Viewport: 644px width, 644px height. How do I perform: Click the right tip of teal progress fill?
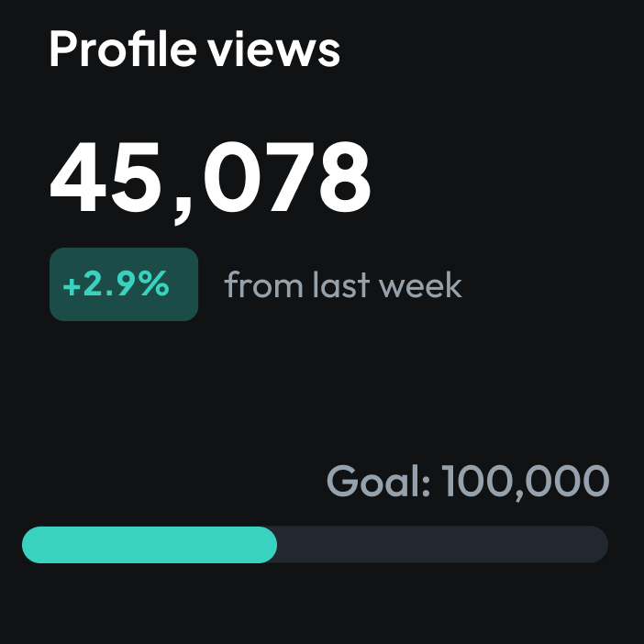tap(271, 544)
